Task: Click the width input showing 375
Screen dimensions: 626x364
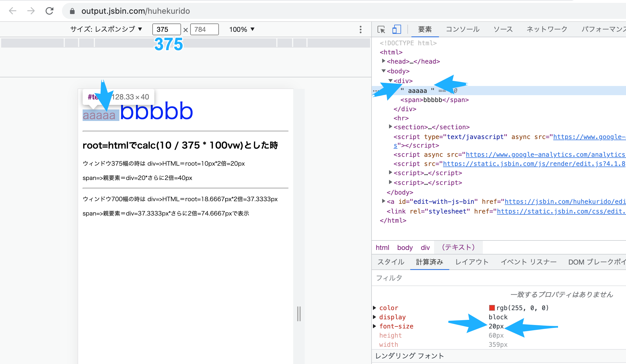Action: point(167,29)
